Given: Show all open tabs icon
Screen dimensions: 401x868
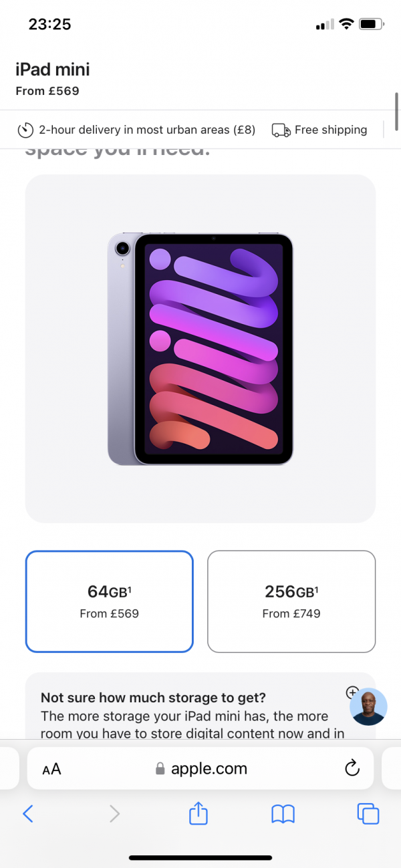Looking at the screenshot, I should 368,813.
